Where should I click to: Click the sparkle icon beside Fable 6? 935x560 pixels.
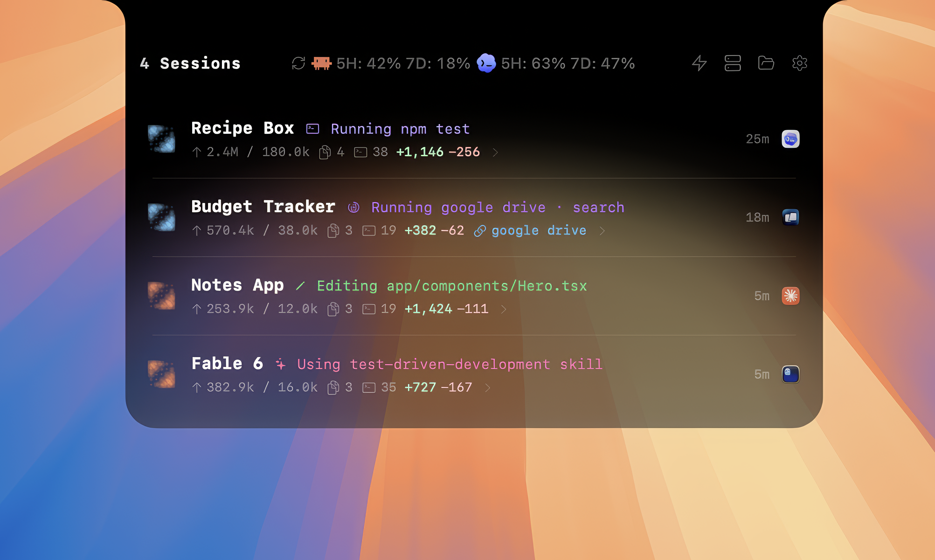280,364
